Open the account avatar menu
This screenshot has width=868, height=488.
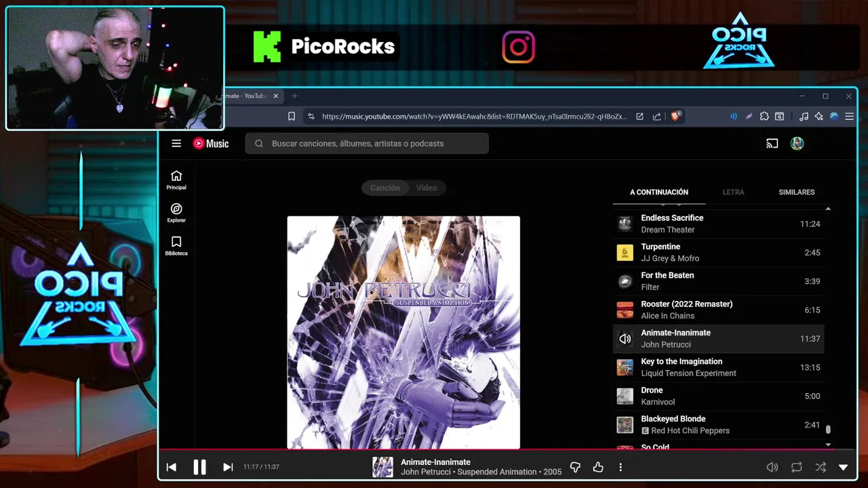click(x=797, y=143)
